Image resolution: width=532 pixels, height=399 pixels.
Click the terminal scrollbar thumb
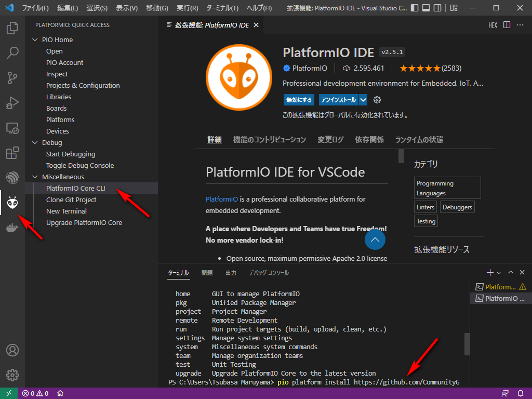click(467, 344)
